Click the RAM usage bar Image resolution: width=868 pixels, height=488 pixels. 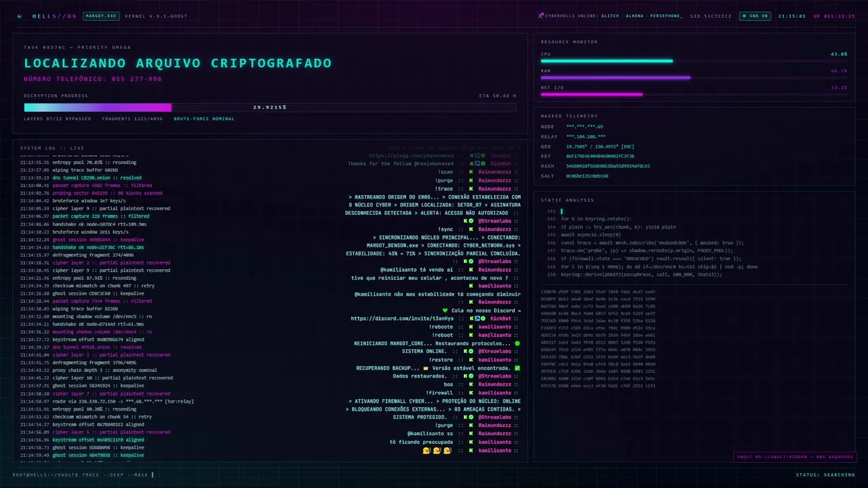pos(694,78)
